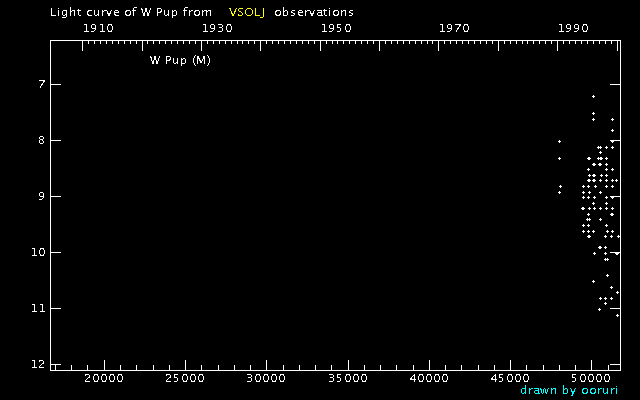Select the 1910 year label on top axis
Image resolution: width=640 pixels, height=400 pixels.
click(x=97, y=28)
